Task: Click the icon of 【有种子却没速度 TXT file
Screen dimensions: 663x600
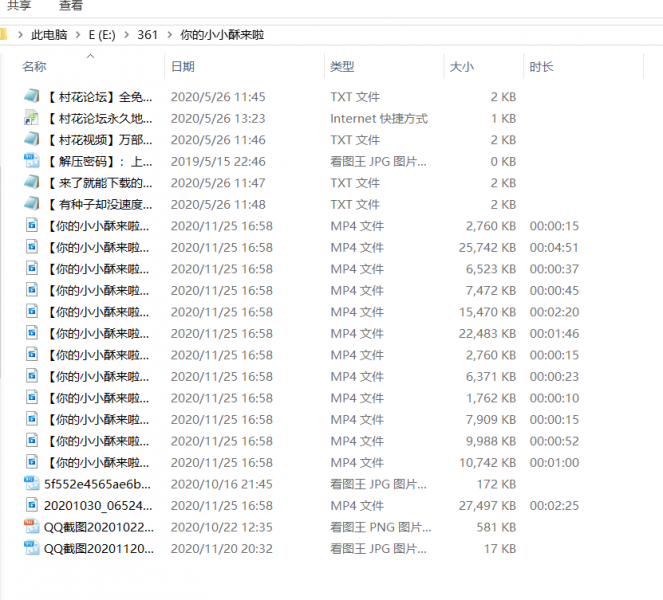Action: click(x=31, y=205)
